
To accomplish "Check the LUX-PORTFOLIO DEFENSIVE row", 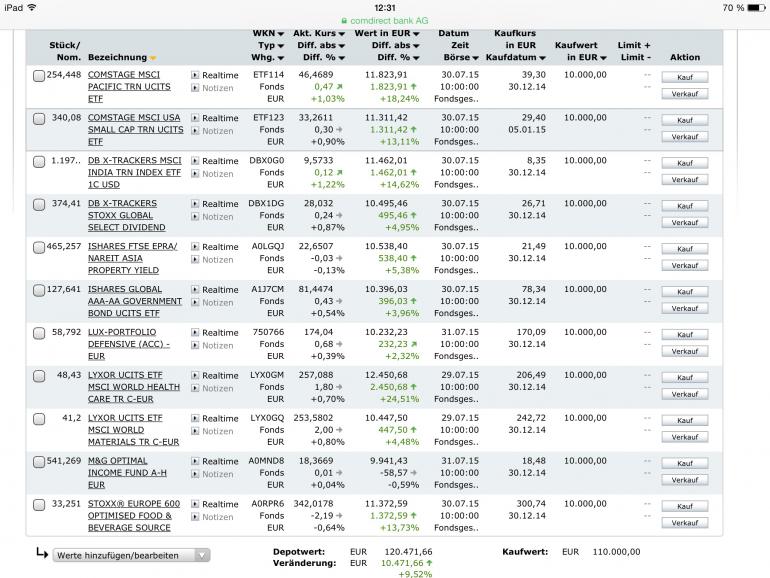I will [x=39, y=333].
